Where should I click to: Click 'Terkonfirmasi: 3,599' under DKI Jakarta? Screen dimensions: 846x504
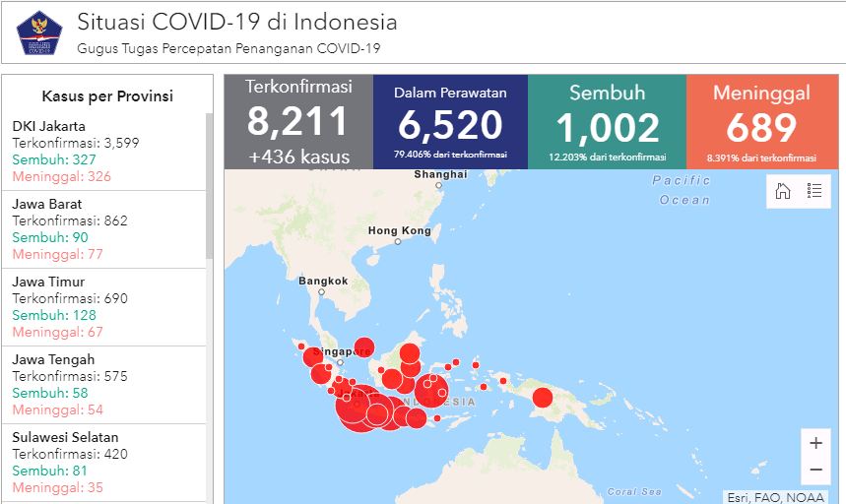pyautogui.click(x=76, y=143)
